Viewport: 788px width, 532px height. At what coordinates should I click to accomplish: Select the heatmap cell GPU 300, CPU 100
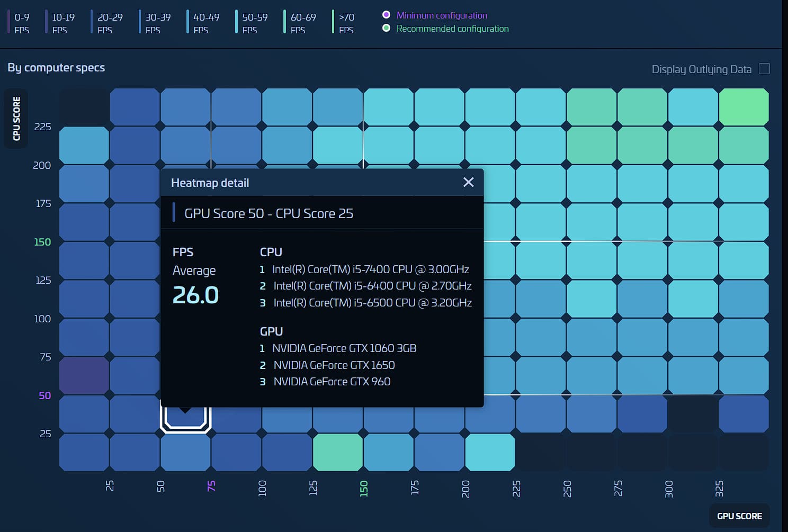click(x=693, y=299)
